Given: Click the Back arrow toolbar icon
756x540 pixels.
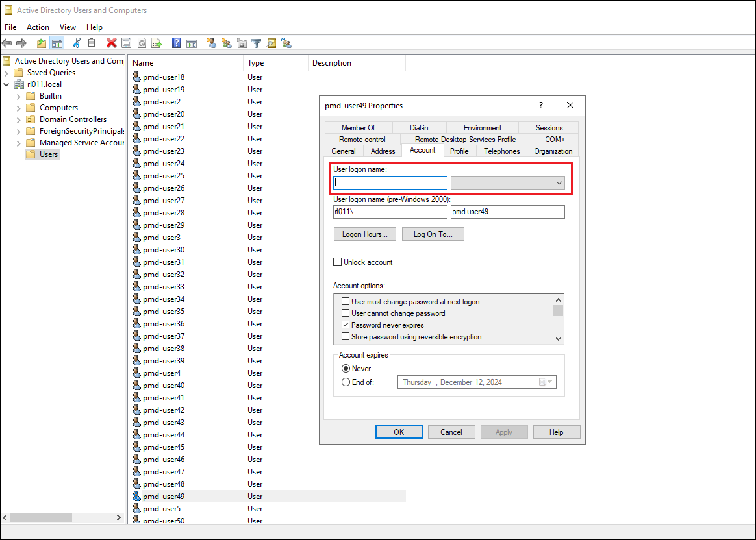Looking at the screenshot, I should pyautogui.click(x=6, y=43).
